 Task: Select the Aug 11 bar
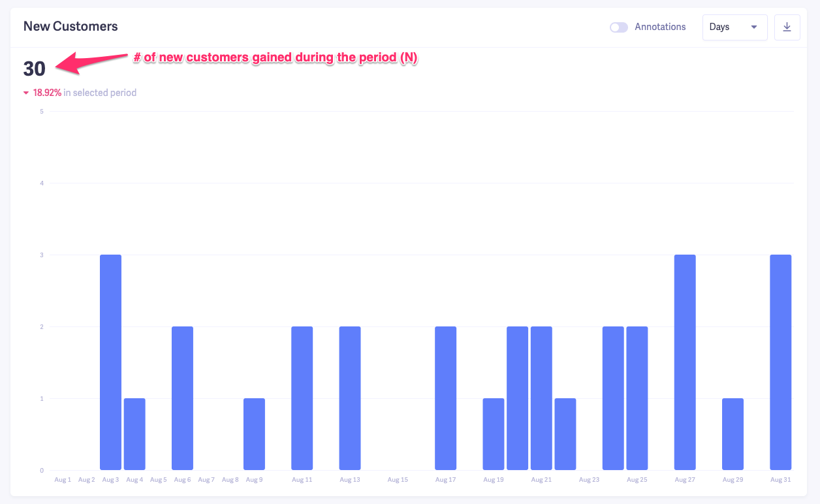click(x=302, y=398)
